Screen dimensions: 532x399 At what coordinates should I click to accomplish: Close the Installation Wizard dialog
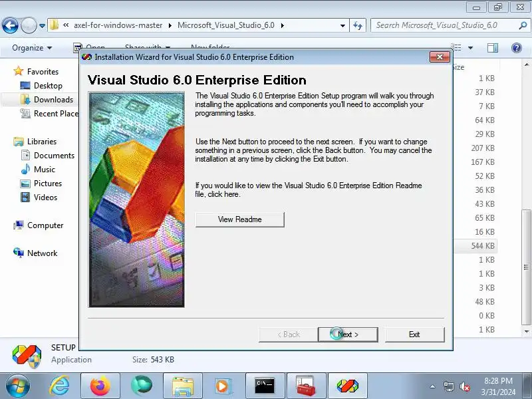pyautogui.click(x=440, y=57)
